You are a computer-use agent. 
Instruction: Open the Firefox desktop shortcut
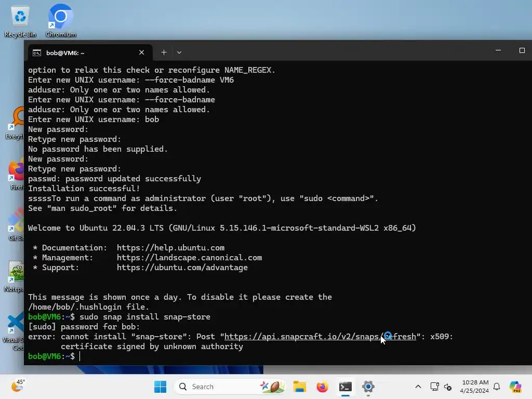[x=16, y=174]
